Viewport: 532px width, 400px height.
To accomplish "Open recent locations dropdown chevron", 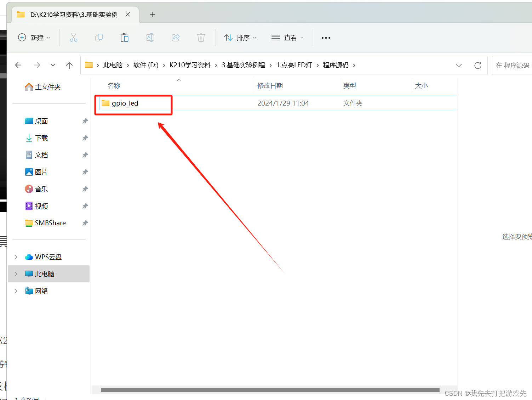I will coord(53,65).
